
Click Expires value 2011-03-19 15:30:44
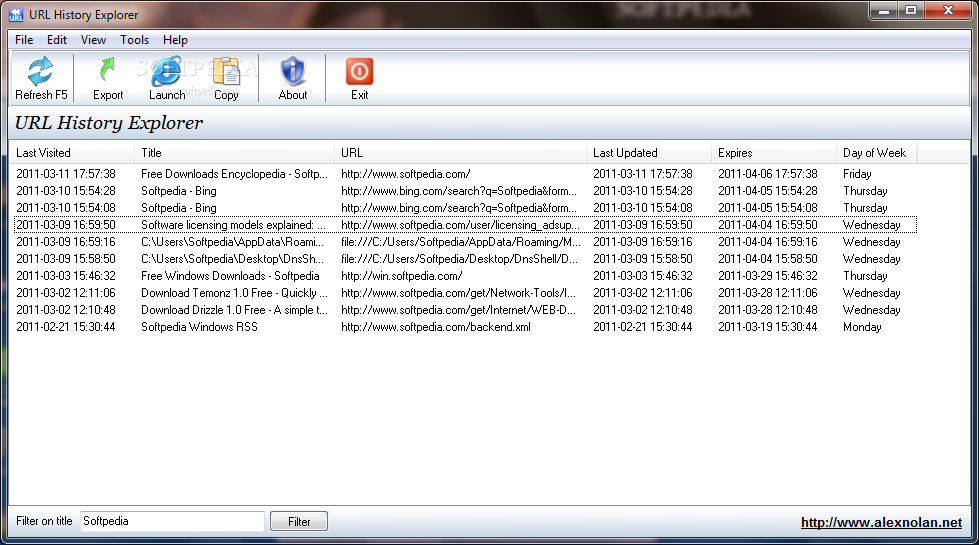pyautogui.click(x=767, y=327)
